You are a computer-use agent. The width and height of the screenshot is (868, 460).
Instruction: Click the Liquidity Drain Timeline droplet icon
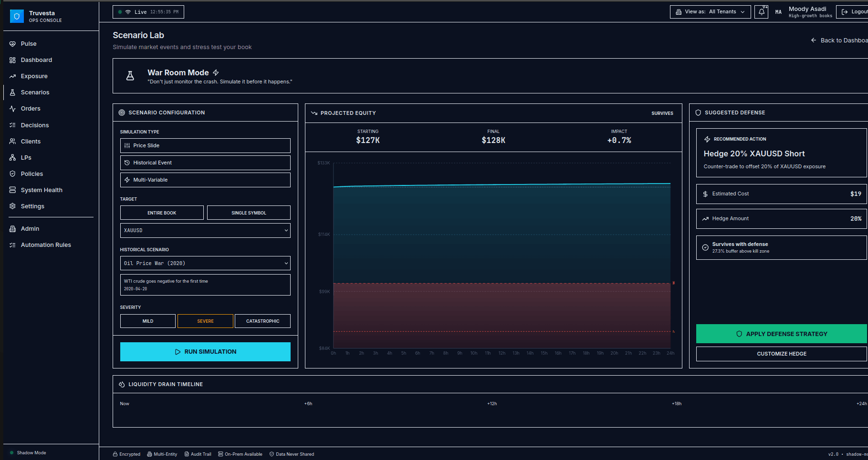122,384
